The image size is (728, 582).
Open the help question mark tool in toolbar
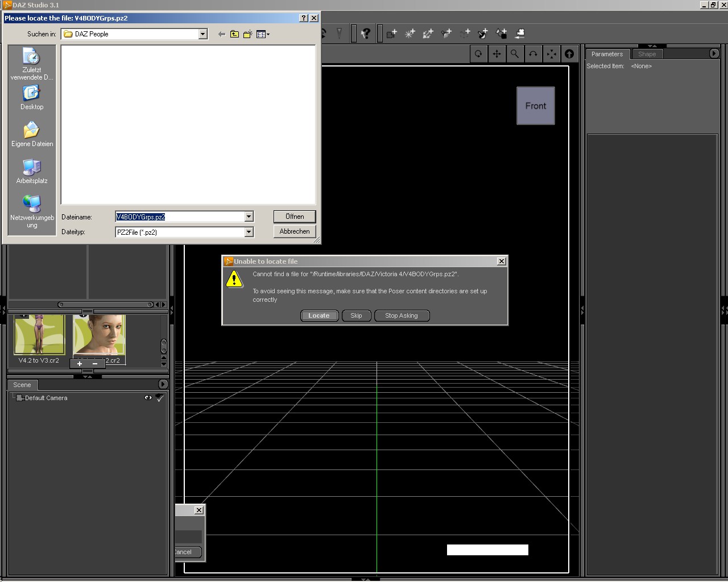coord(366,34)
